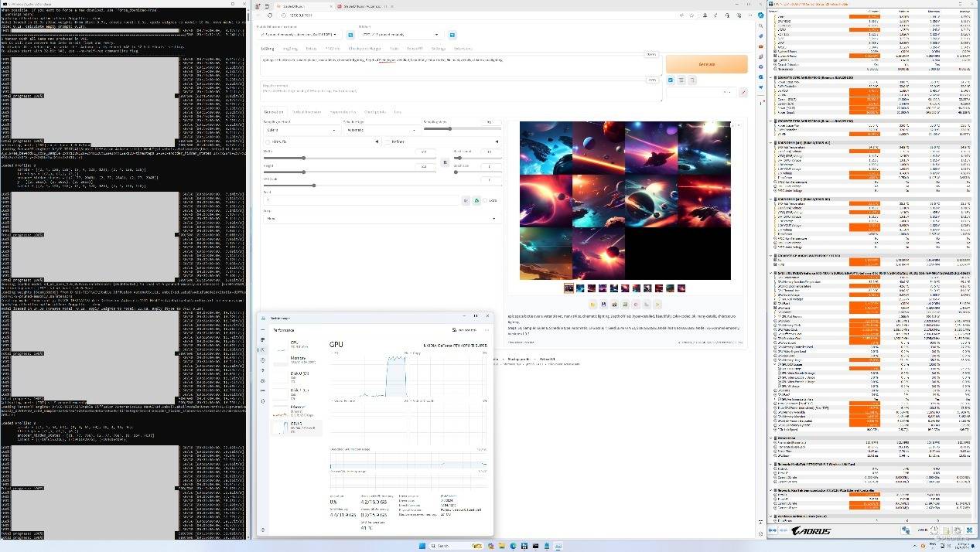Open Users page in Task Manager sidebar

[x=263, y=380]
